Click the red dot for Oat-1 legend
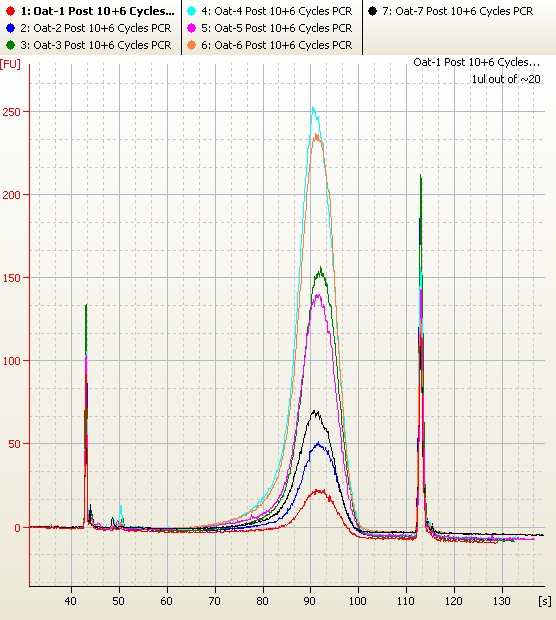The image size is (556, 620). point(11,11)
